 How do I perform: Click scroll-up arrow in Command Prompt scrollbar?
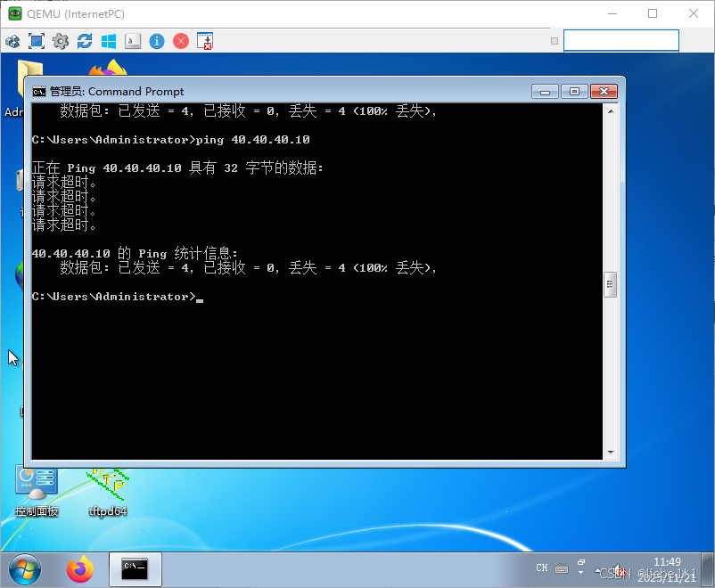[611, 111]
